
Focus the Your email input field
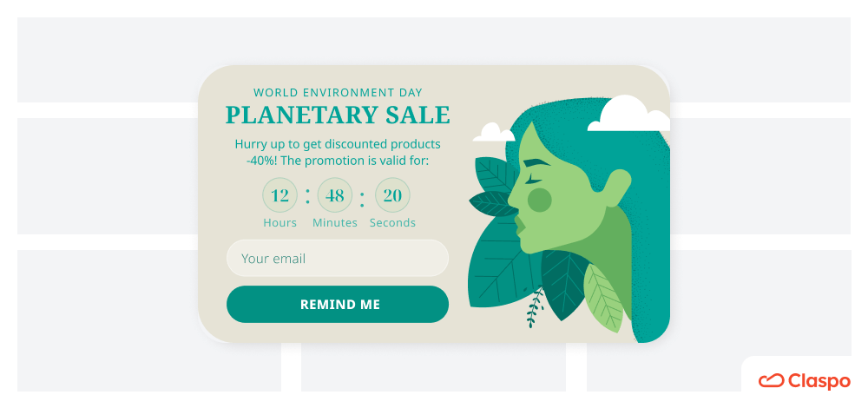[x=337, y=259]
